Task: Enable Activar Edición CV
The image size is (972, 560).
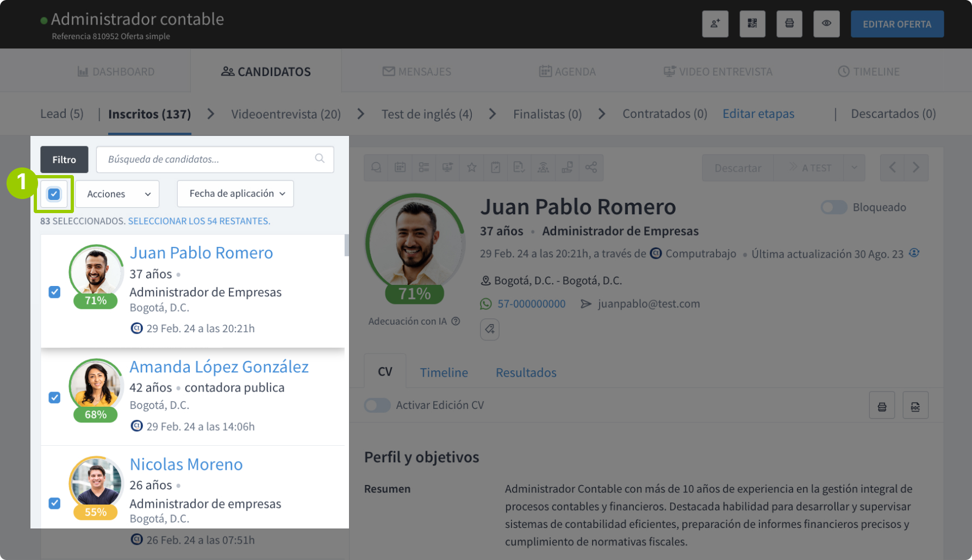Action: (x=377, y=405)
